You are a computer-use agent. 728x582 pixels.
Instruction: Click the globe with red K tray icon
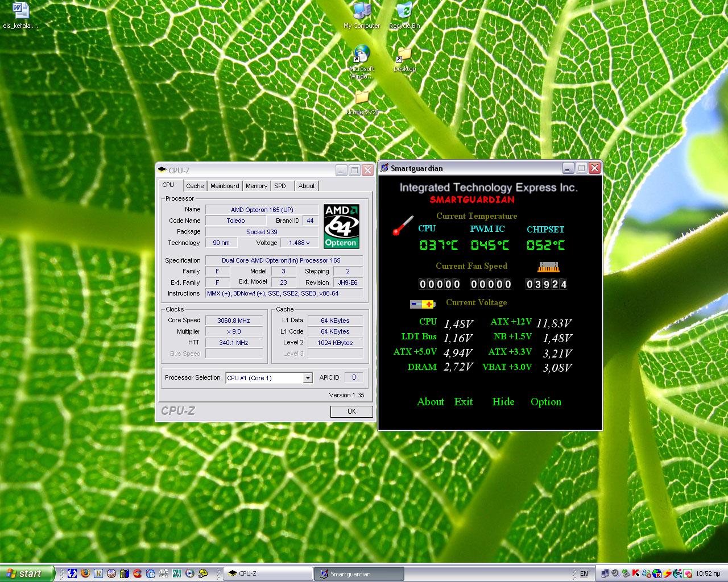[x=657, y=573]
